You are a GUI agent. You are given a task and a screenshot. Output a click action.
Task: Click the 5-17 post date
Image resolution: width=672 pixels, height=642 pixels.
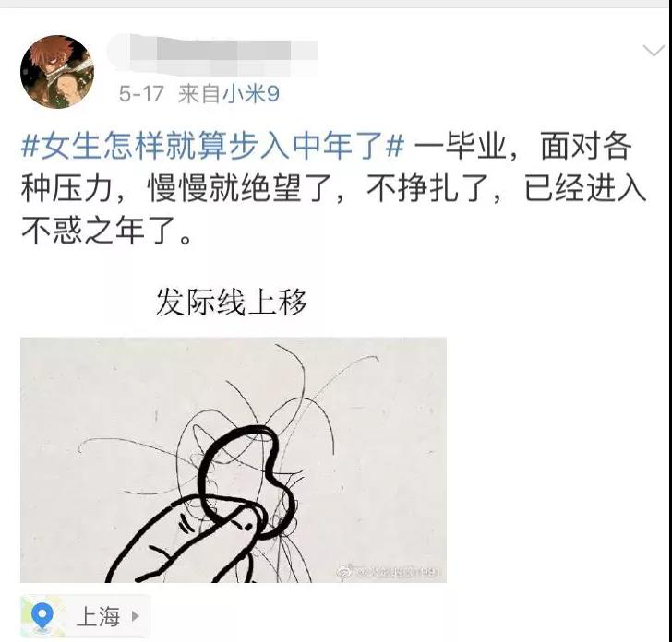[x=141, y=94]
